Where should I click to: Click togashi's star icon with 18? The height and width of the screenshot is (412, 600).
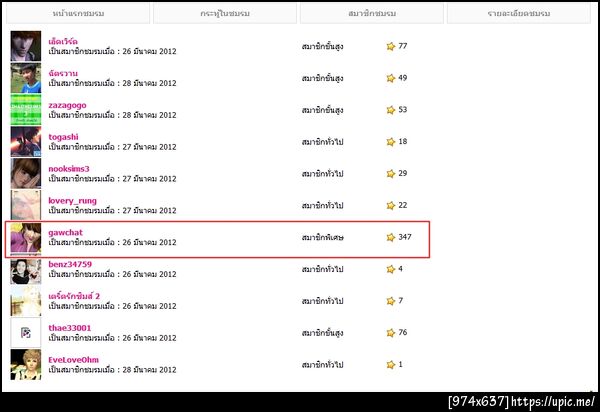391,142
